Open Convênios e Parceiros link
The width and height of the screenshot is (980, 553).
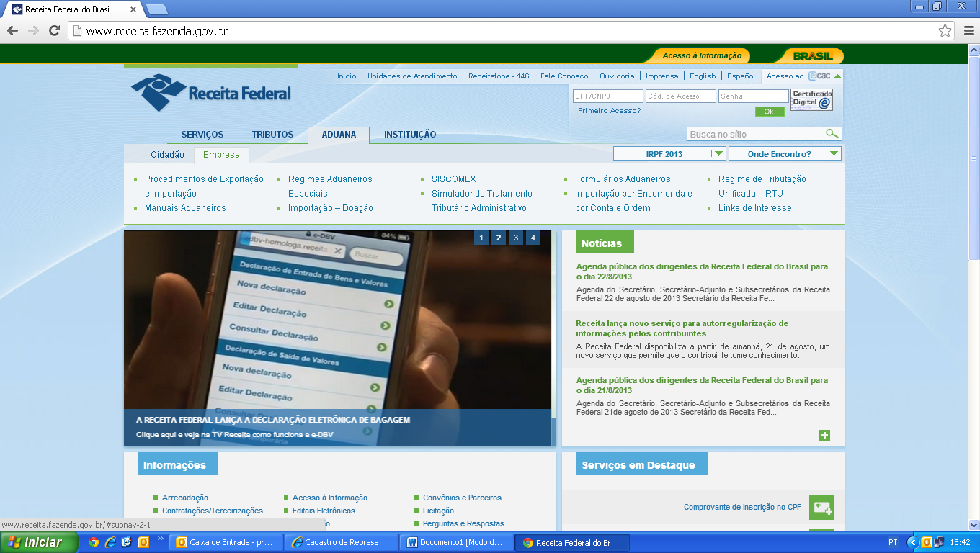[462, 498]
